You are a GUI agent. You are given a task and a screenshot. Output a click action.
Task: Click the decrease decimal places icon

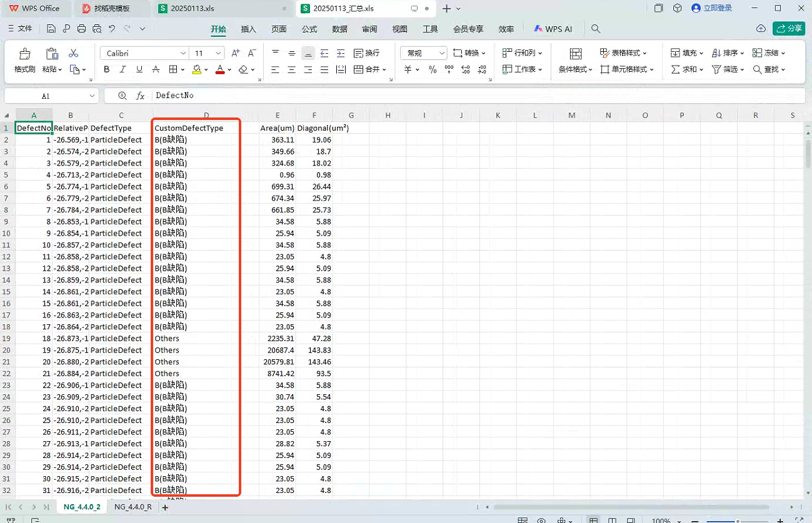tap(482, 69)
